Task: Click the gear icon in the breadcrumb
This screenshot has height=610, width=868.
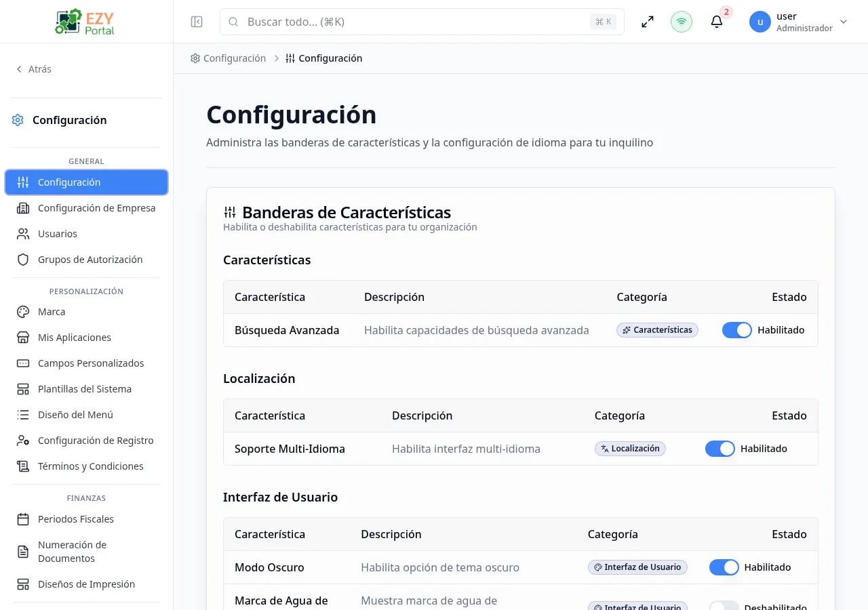Action: click(195, 58)
